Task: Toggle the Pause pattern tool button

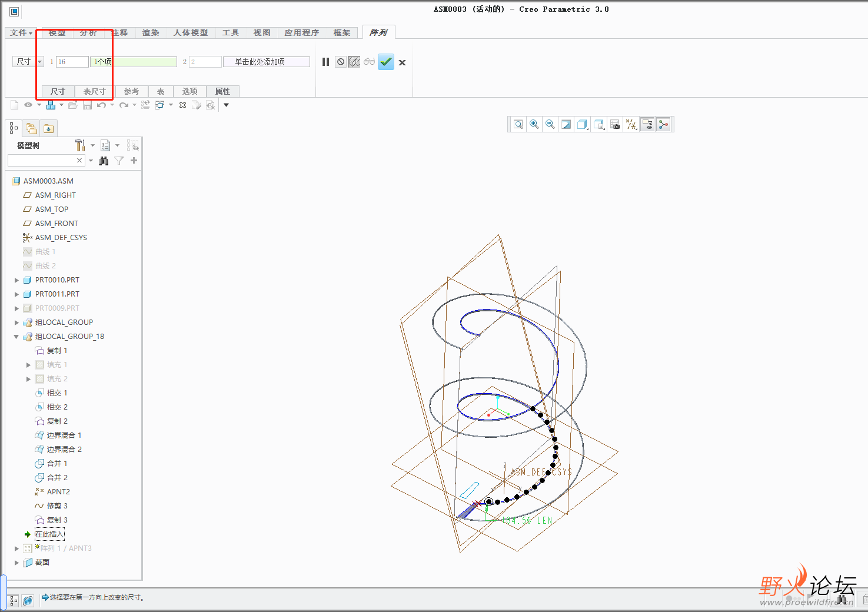Action: click(325, 62)
